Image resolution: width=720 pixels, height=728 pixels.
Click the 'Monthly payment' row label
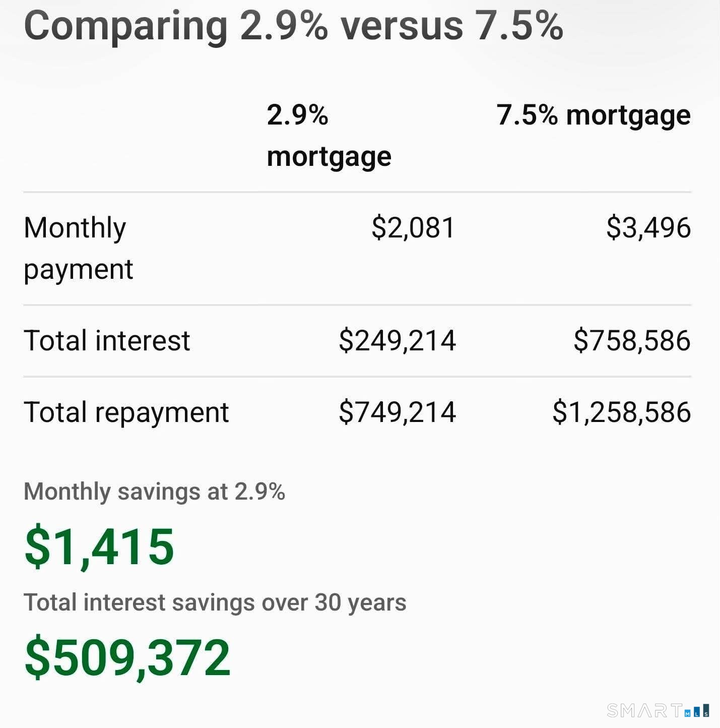[78, 248]
